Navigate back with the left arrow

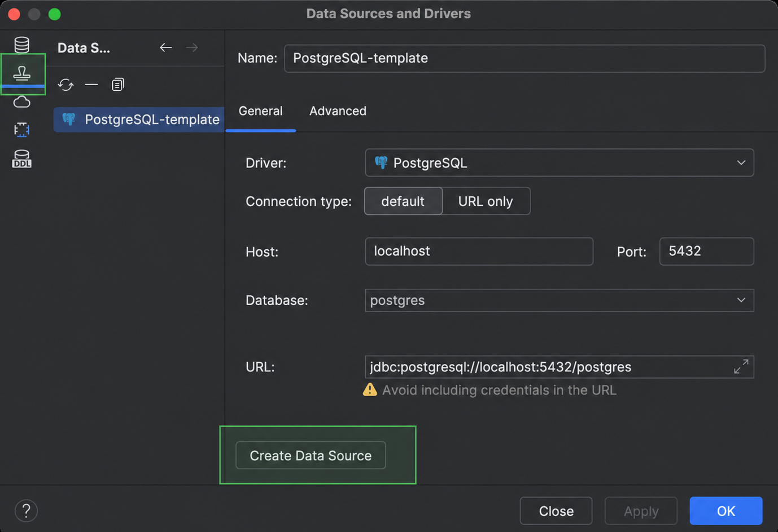[x=165, y=47]
